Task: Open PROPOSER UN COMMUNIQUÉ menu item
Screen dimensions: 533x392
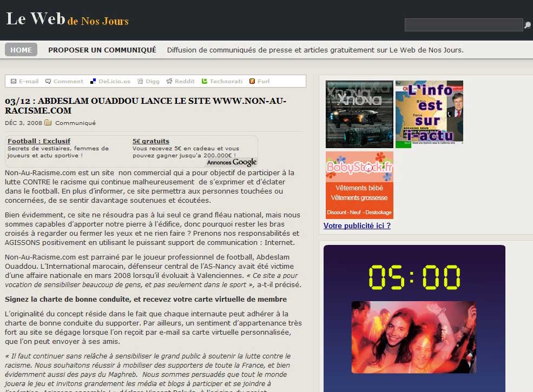Action: coord(102,50)
